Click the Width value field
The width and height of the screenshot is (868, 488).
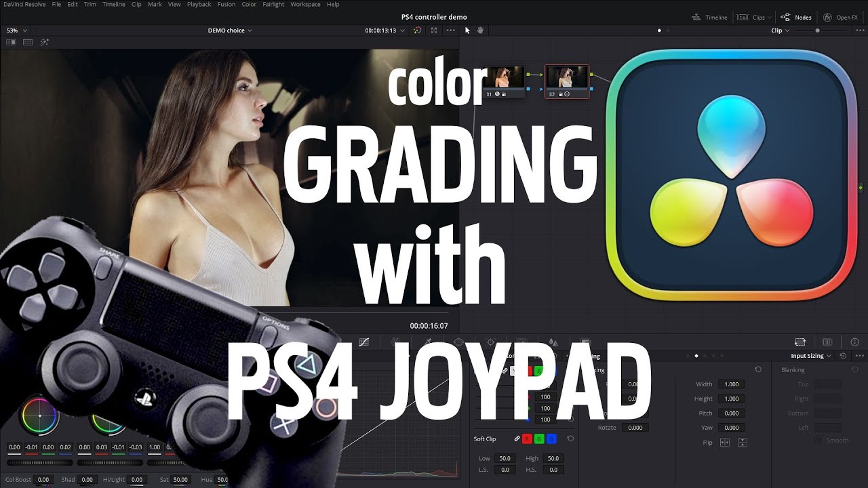click(731, 384)
